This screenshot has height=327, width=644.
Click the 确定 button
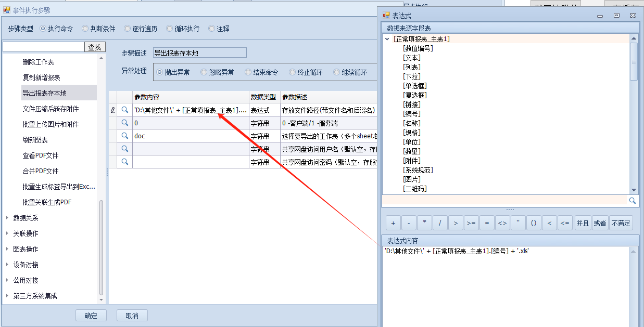coord(91,316)
